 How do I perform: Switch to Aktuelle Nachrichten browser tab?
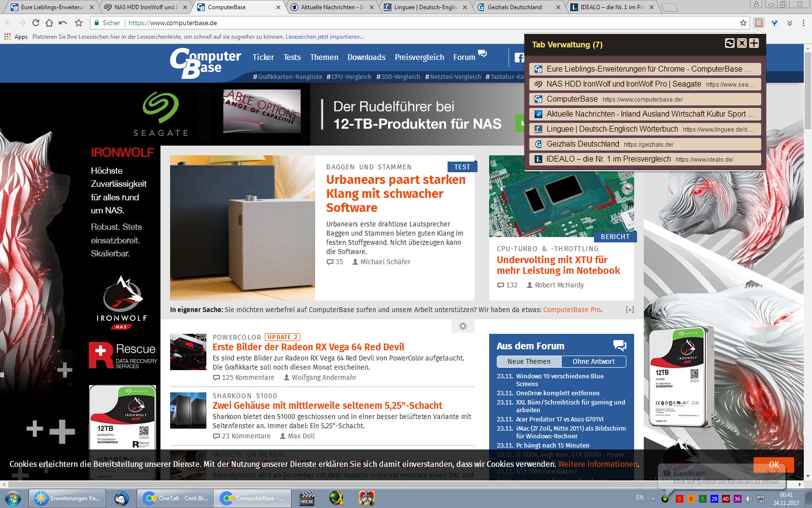click(332, 7)
